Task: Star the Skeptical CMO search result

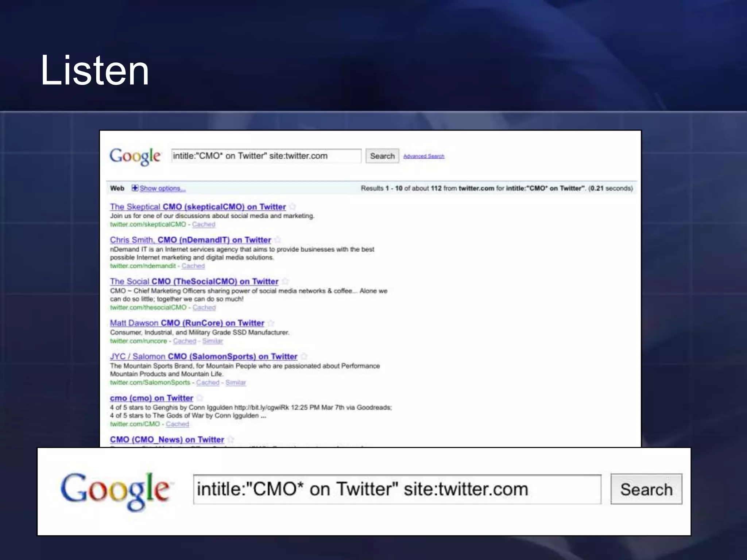Action: (x=293, y=207)
